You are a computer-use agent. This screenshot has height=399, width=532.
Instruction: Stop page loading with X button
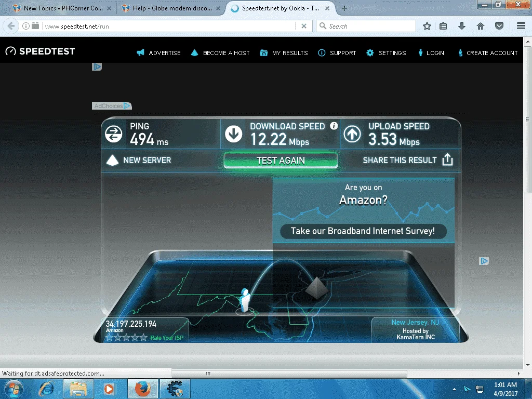(304, 26)
